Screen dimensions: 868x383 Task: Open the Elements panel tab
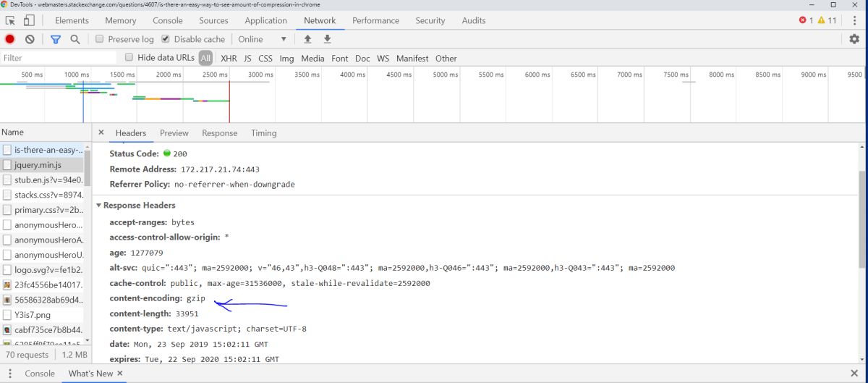(72, 20)
